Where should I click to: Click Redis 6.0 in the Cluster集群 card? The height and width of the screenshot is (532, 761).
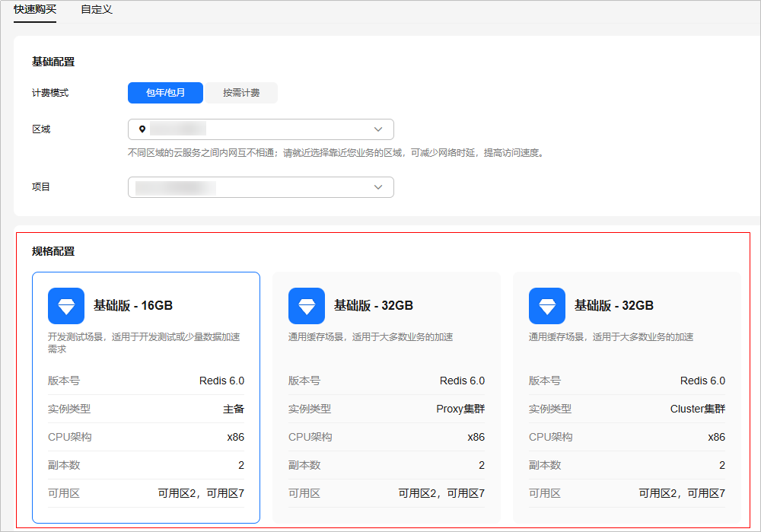[702, 381]
